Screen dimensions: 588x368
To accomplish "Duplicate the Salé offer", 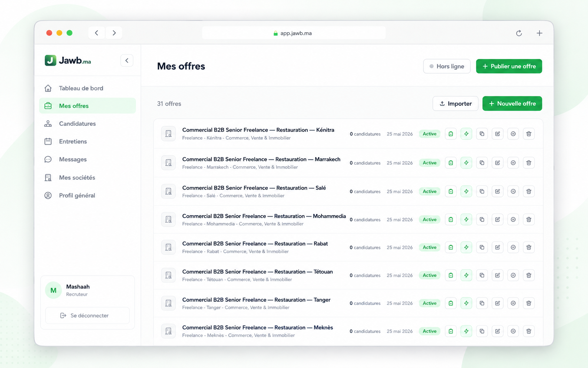I will pyautogui.click(x=482, y=191).
